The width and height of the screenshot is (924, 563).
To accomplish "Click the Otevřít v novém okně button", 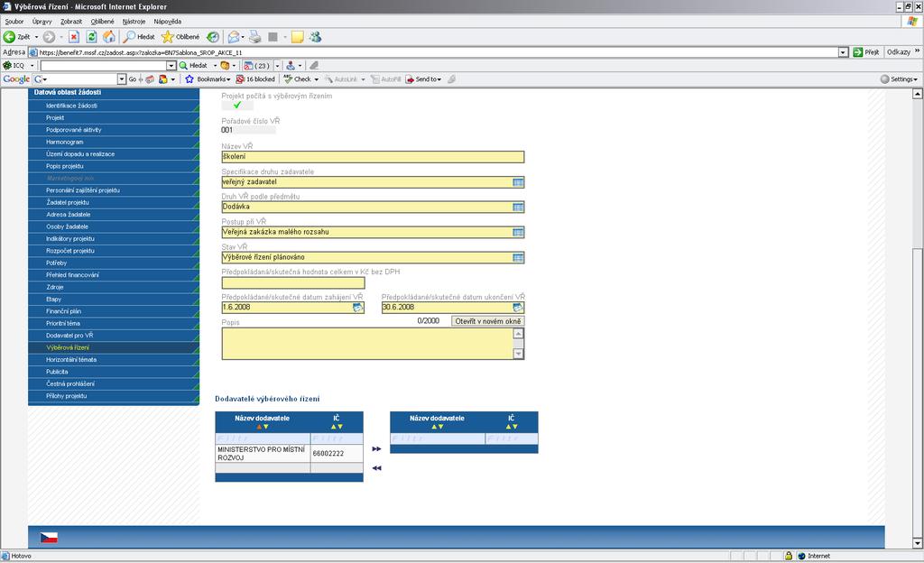I will pos(488,321).
